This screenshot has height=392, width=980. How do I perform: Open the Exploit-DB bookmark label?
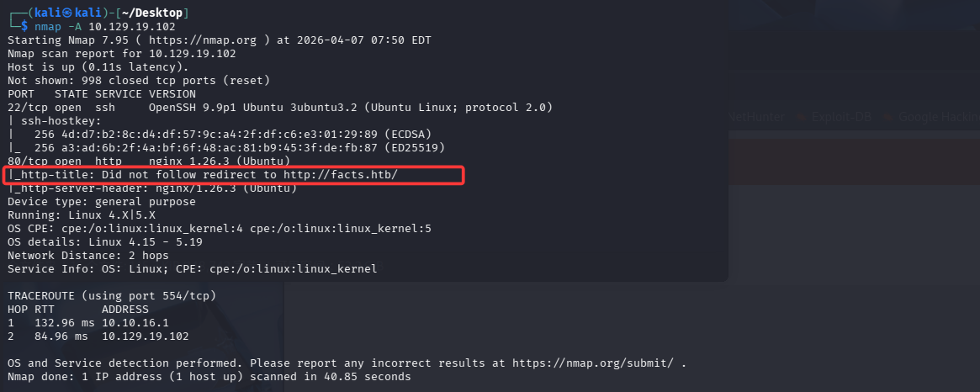click(844, 118)
